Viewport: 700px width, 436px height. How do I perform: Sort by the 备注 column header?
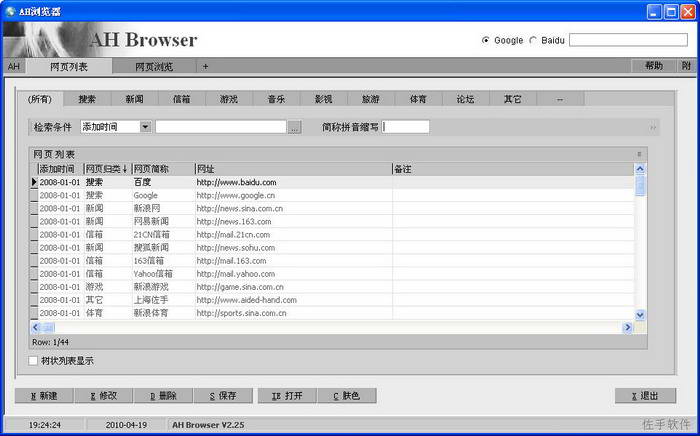click(x=513, y=169)
